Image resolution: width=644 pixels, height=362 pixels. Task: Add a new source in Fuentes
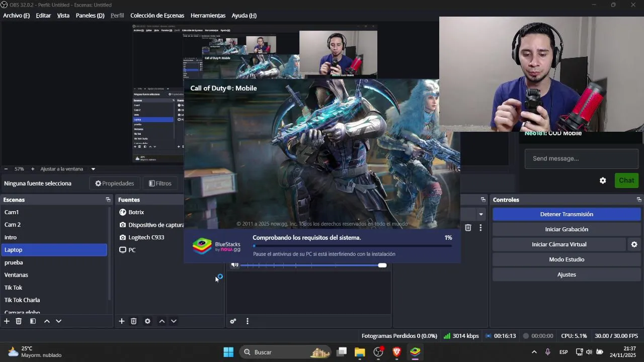[x=121, y=321]
